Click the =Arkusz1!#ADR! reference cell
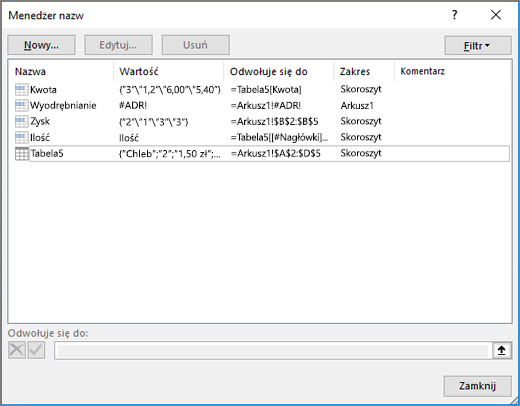 point(266,105)
